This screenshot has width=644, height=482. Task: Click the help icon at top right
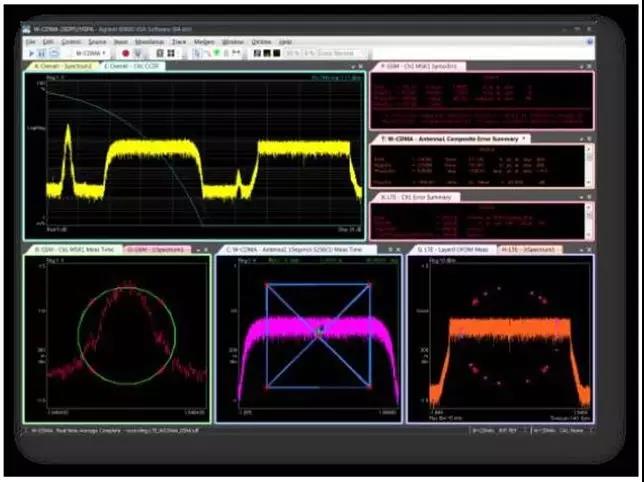point(588,43)
